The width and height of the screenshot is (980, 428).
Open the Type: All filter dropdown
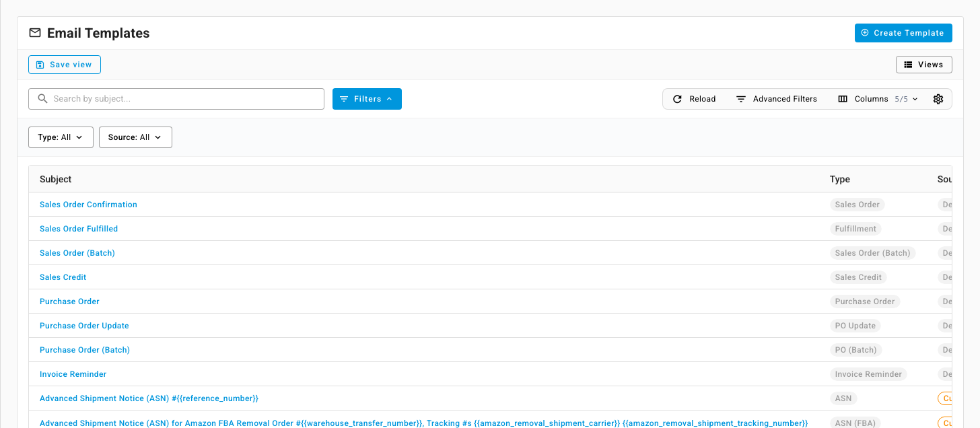click(x=61, y=137)
